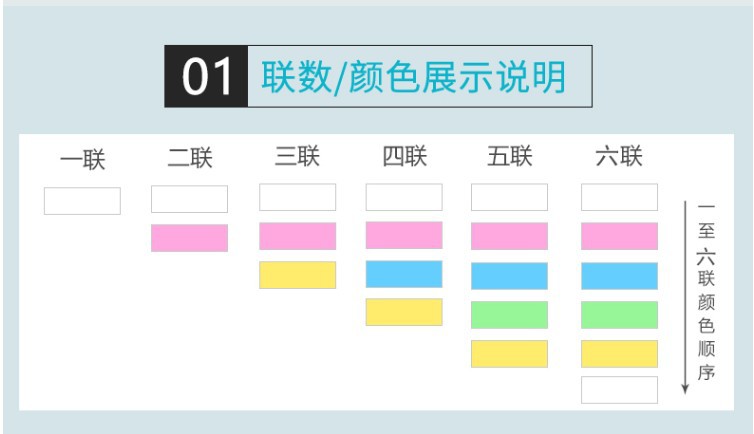This screenshot has height=434, width=754.
Task: Click the downward color order arrow
Action: pyautogui.click(x=685, y=298)
